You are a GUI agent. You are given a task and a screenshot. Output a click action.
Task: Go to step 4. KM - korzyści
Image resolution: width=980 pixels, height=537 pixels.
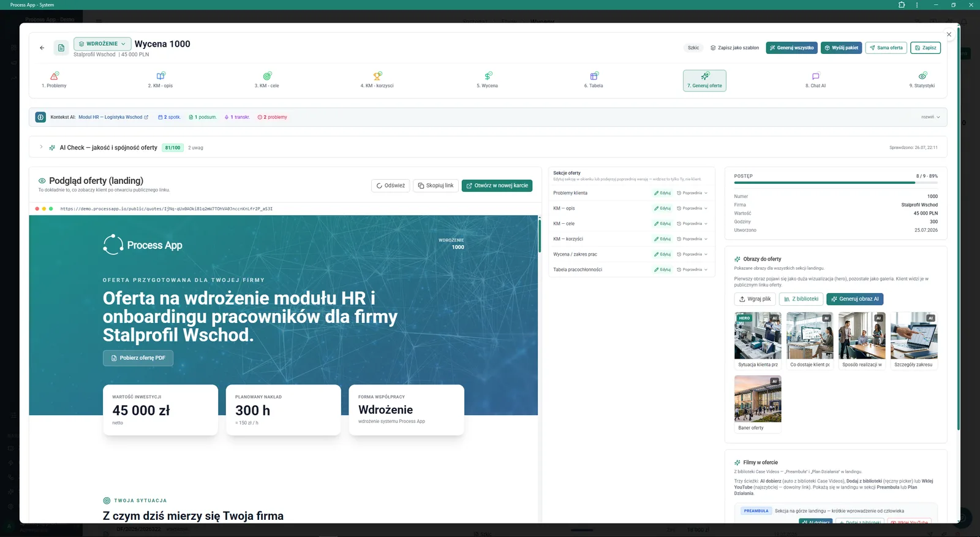coord(377,80)
